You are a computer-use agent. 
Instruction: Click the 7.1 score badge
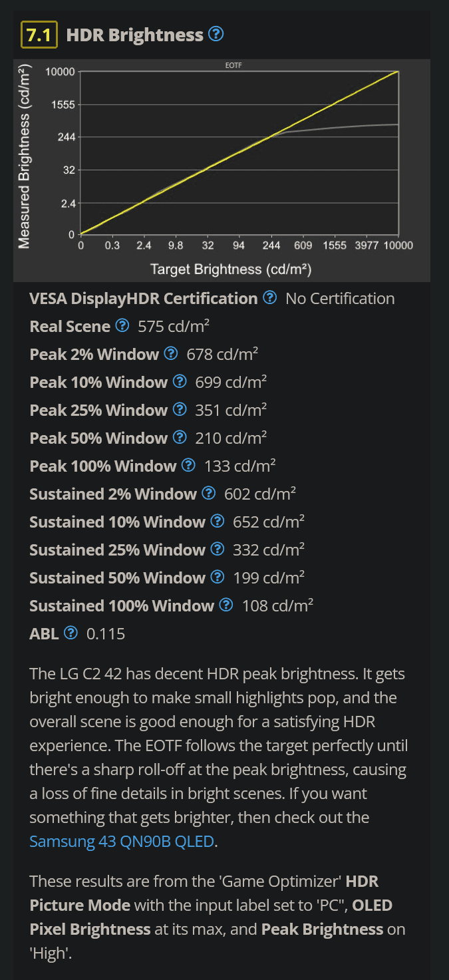tap(39, 35)
